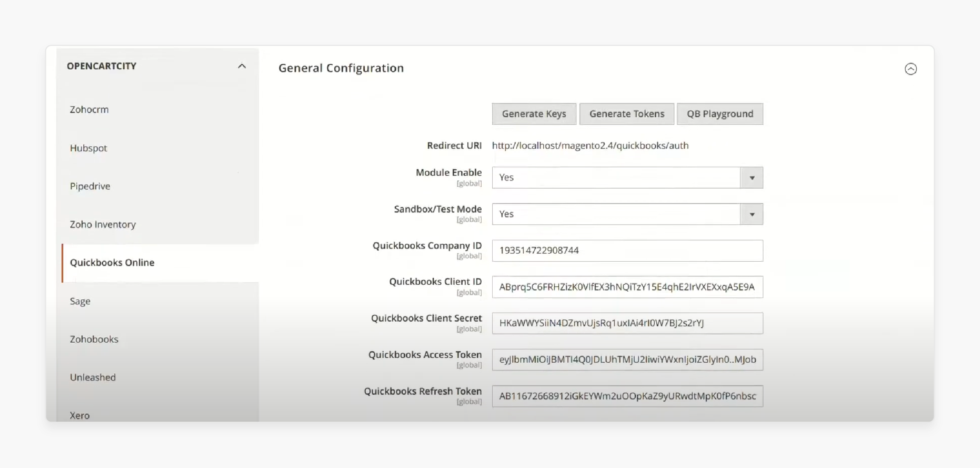Click the Module Enable label
This screenshot has width=980, height=468.
coord(449,172)
